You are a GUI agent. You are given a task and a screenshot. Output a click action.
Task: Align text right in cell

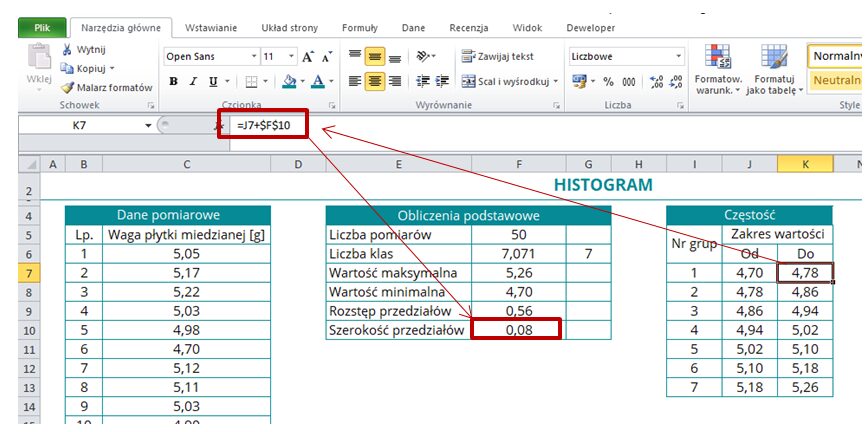395,81
